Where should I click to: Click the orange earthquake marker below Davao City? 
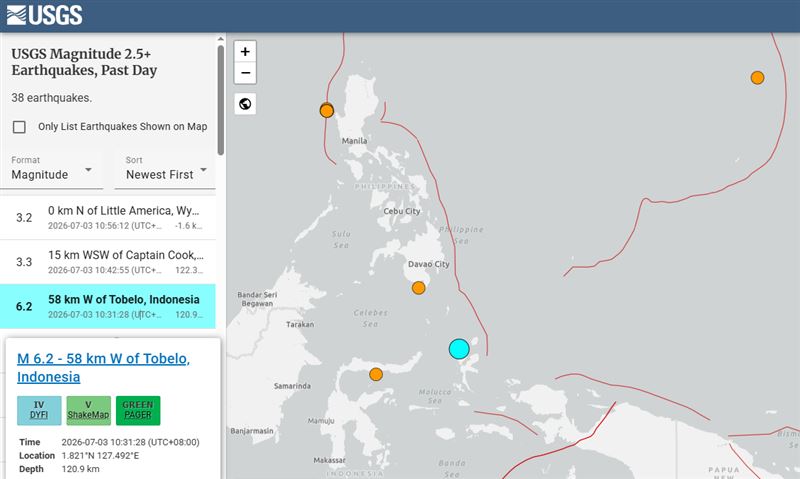[418, 288]
